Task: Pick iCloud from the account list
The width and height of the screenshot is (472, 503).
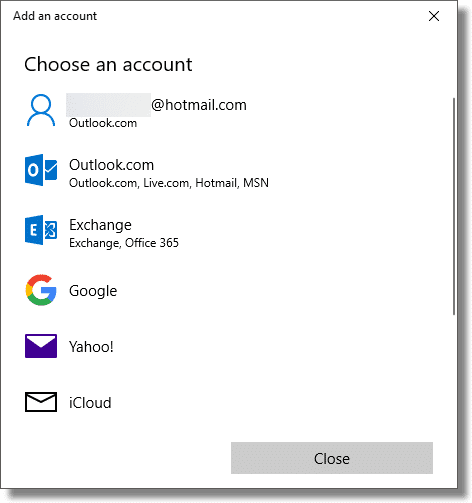Action: coord(90,403)
